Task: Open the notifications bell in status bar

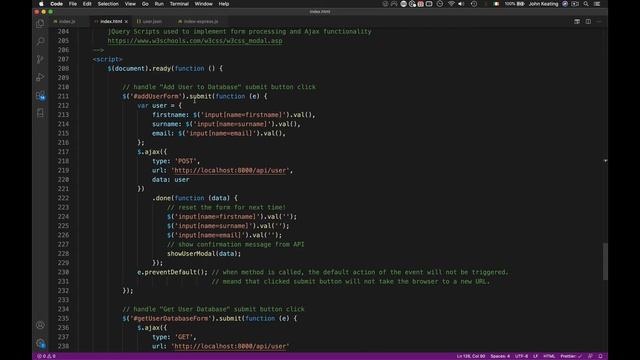Action: [x=600, y=356]
